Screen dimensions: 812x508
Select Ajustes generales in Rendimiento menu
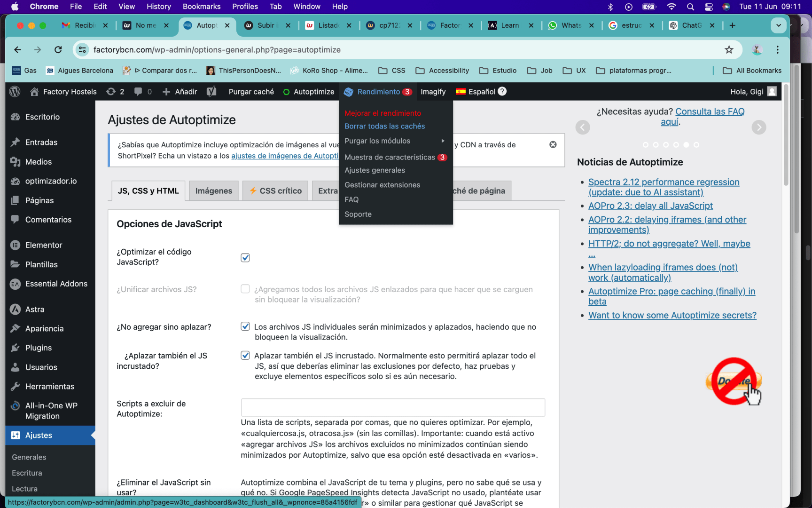point(375,170)
